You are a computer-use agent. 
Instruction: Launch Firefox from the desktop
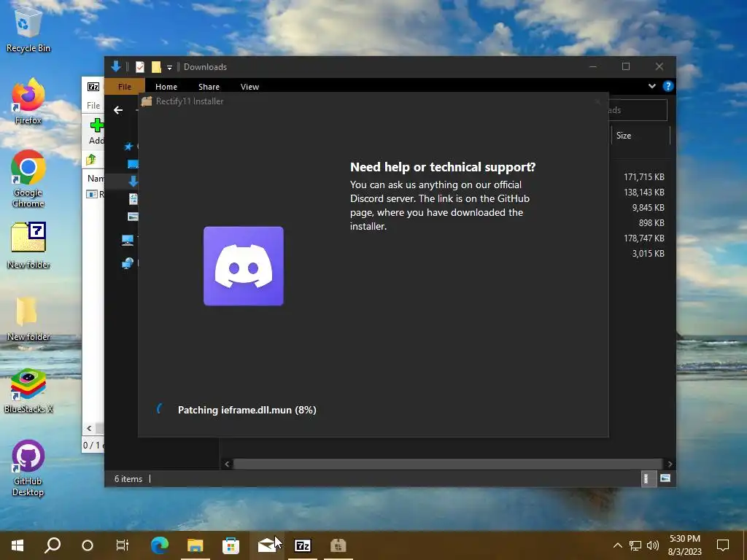tap(28, 102)
